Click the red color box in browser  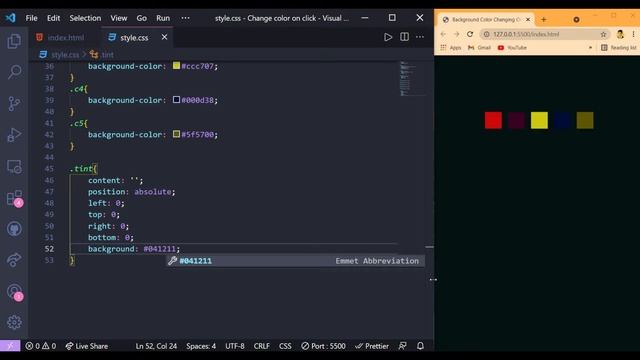[493, 120]
